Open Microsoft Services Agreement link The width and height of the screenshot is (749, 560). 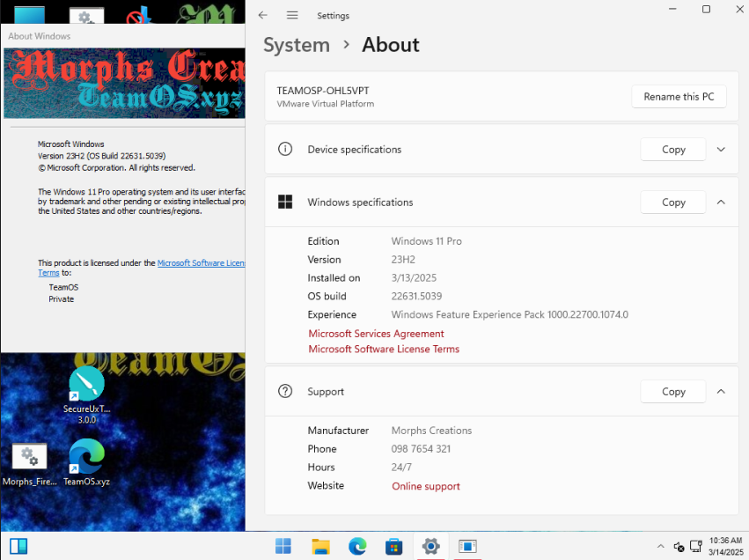click(376, 334)
